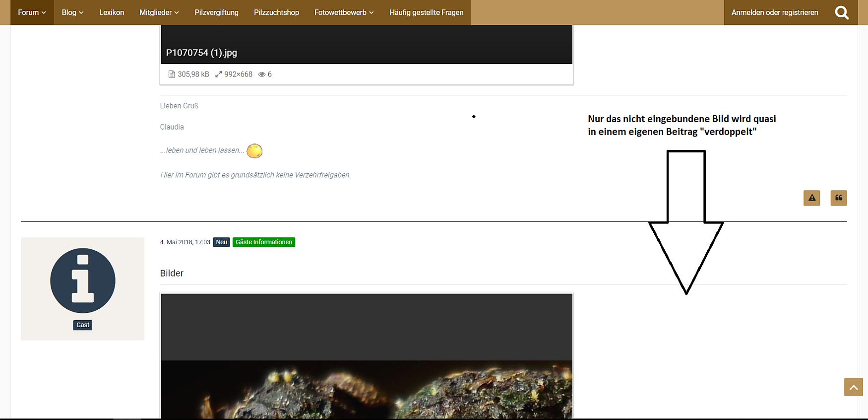Click the Gast info avatar icon
868x420 pixels.
tap(83, 281)
